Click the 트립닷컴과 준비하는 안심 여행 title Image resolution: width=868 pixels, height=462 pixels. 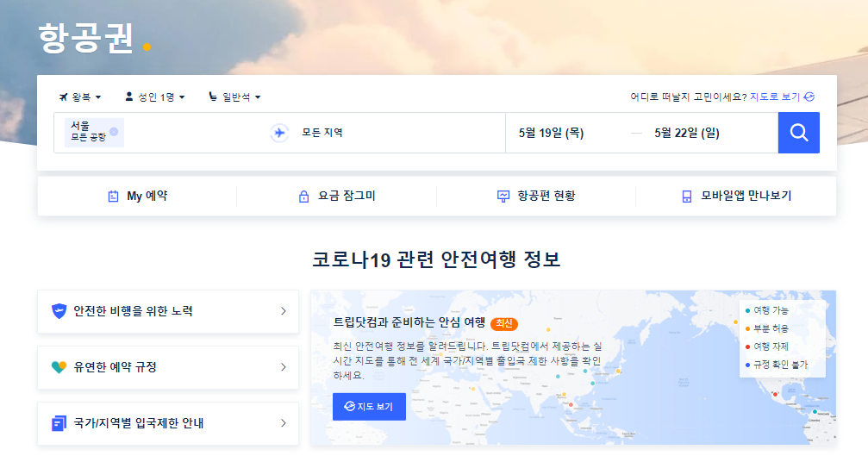pos(409,322)
